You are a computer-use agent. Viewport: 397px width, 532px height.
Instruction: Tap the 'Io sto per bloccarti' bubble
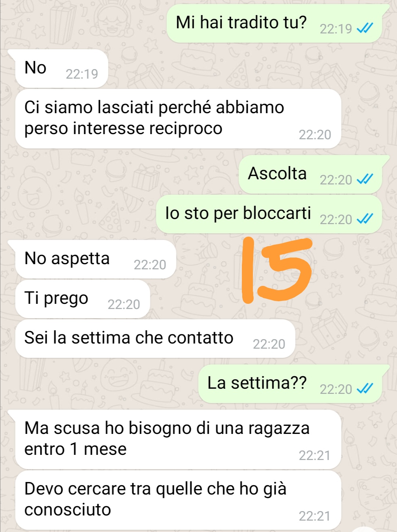coord(269,214)
